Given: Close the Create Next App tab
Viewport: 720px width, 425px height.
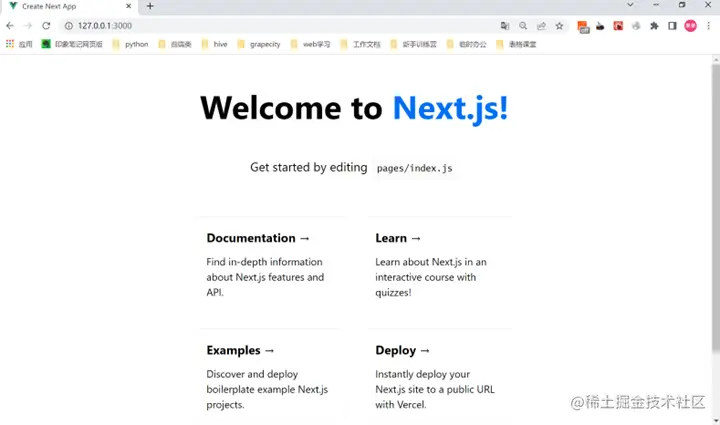Looking at the screenshot, I should tap(129, 6).
